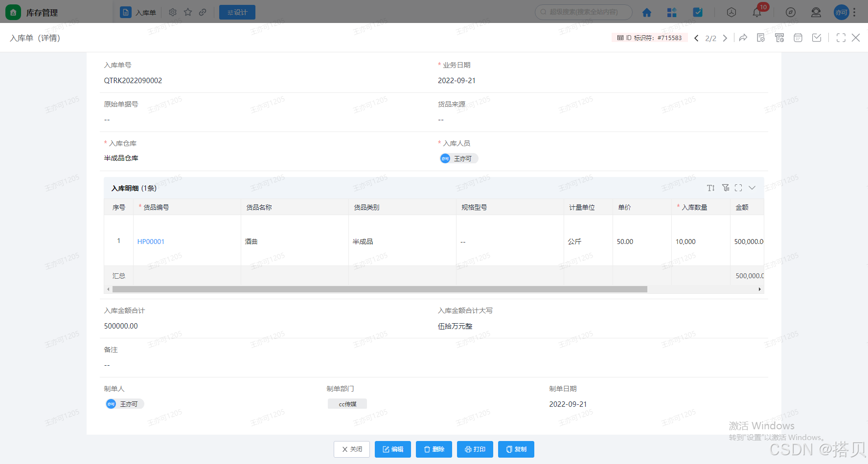This screenshot has width=868, height=464.
Task: Click the share arrow icon
Action: tap(743, 38)
